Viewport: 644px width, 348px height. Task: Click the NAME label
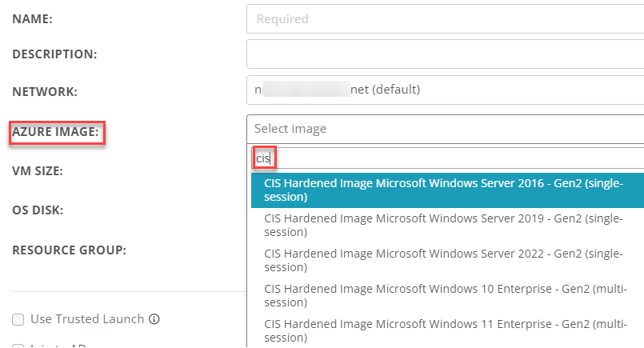33,19
